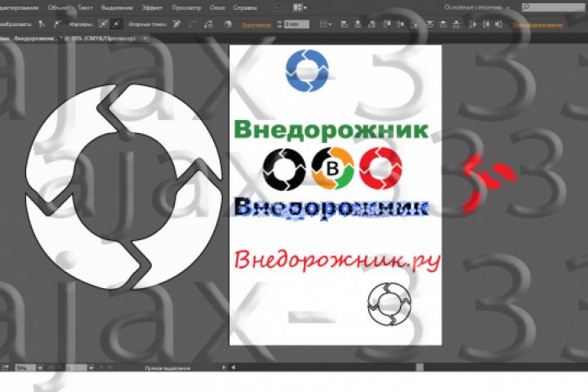588x392 pixels.
Task: Click the red Внедорожник.ру script text
Action: point(336,260)
